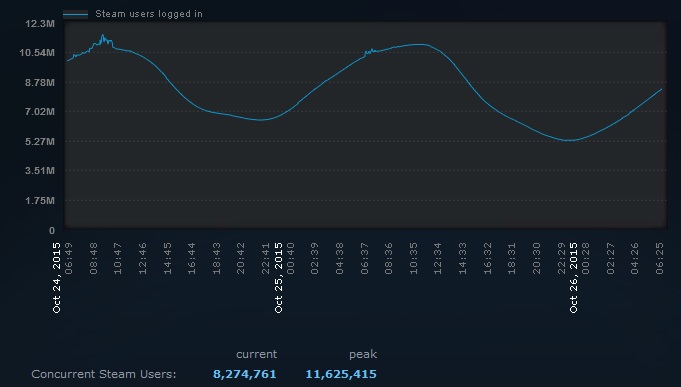Click the current user count 8,274,761

coord(245,374)
